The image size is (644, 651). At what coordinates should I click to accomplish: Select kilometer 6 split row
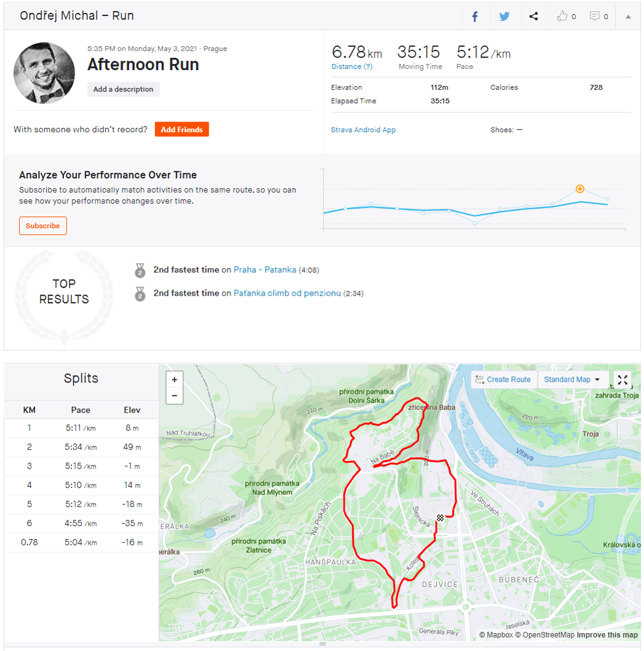click(81, 523)
